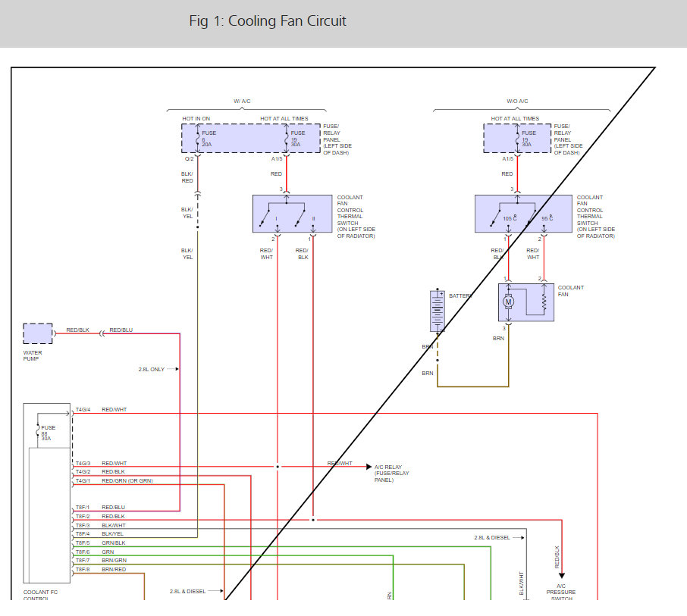Image resolution: width=687 pixels, height=616 pixels.
Task: Click the "RED/WHT" label next to T4G/4
Action: (114, 410)
